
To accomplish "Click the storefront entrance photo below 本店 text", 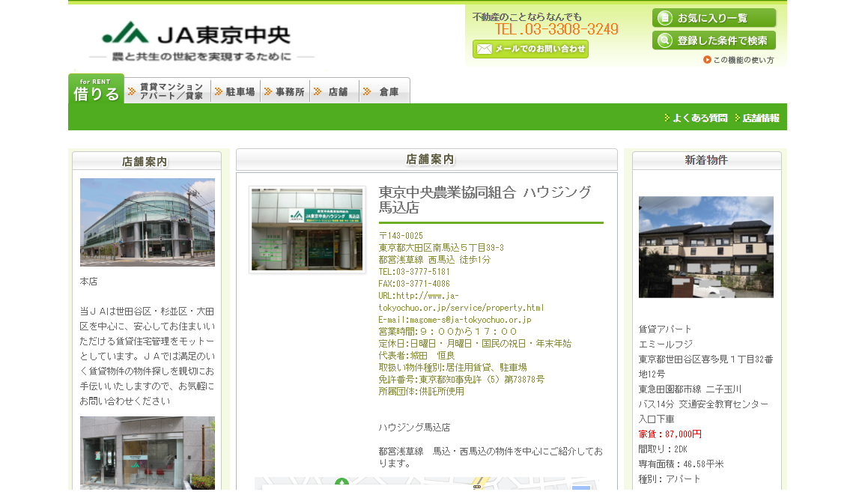I will 148,453.
